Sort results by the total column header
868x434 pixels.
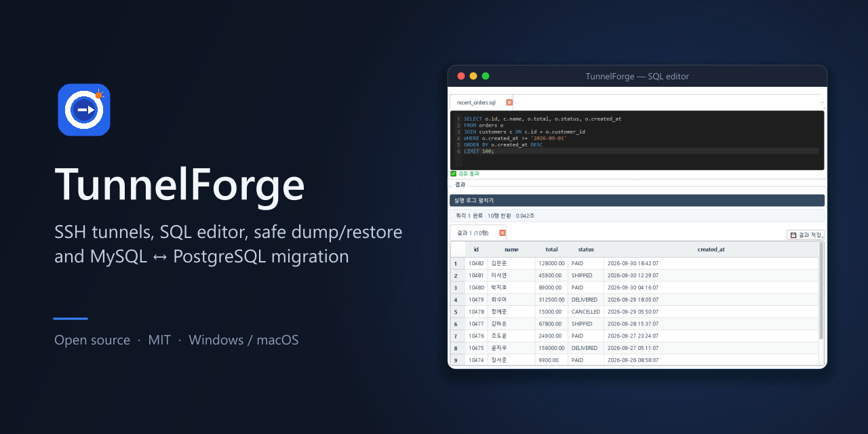click(551, 250)
